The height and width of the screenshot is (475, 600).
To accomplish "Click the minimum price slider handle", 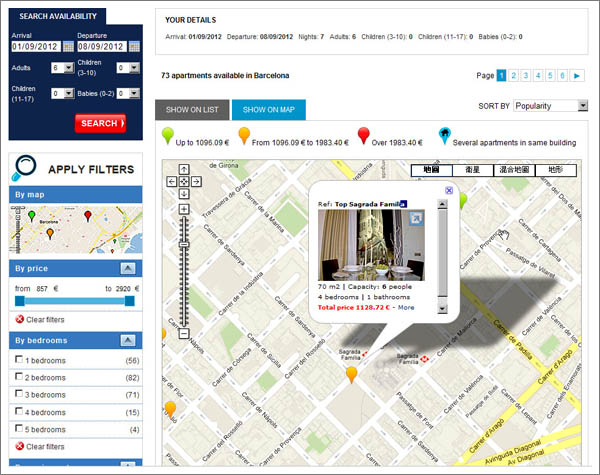I will (x=20, y=301).
